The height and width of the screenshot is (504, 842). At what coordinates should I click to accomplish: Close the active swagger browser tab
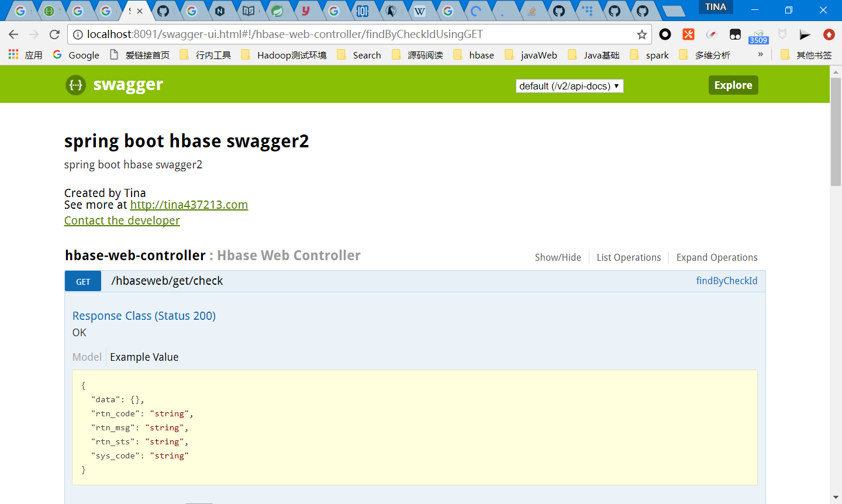click(x=140, y=11)
